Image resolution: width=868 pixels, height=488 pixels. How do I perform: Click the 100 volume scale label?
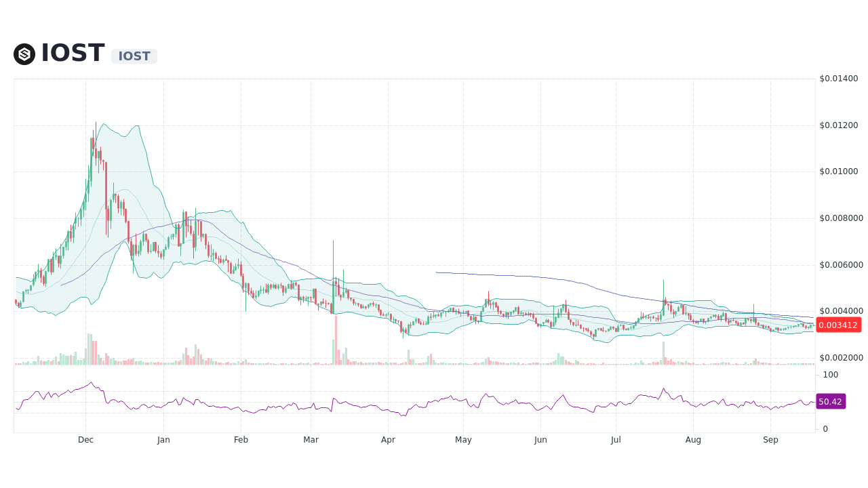[x=830, y=374]
